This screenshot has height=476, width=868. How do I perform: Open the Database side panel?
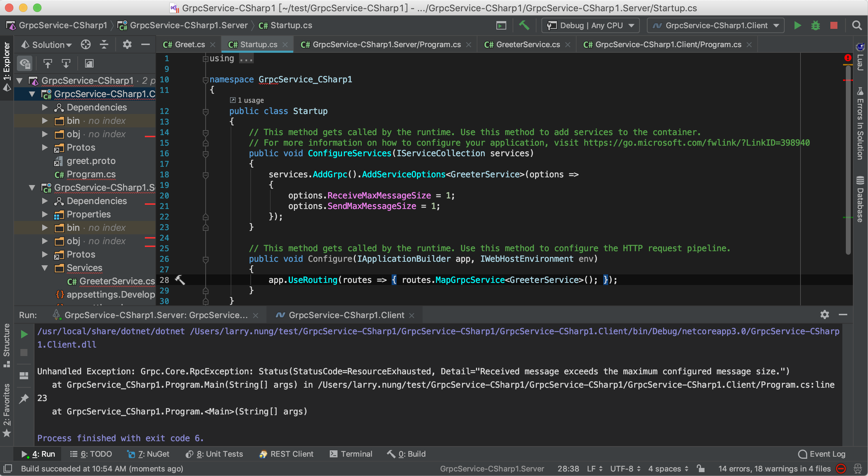pyautogui.click(x=860, y=199)
